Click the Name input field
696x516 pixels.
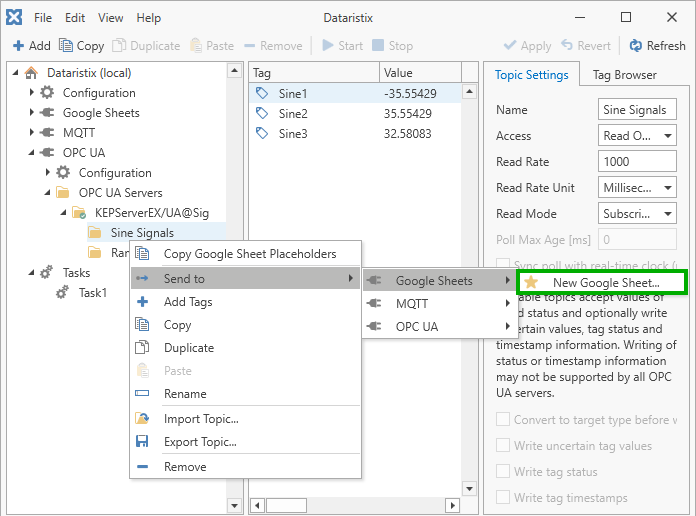pyautogui.click(x=637, y=110)
